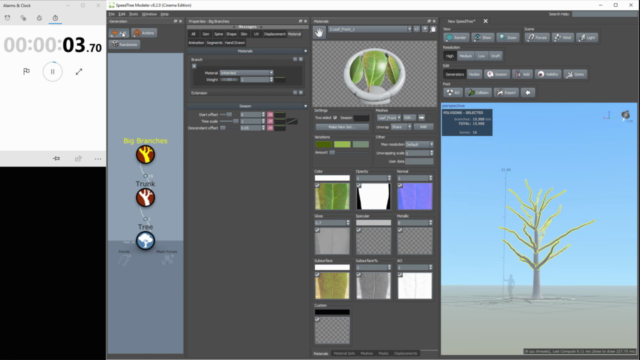Collapse the Season section header arrow

(305, 106)
